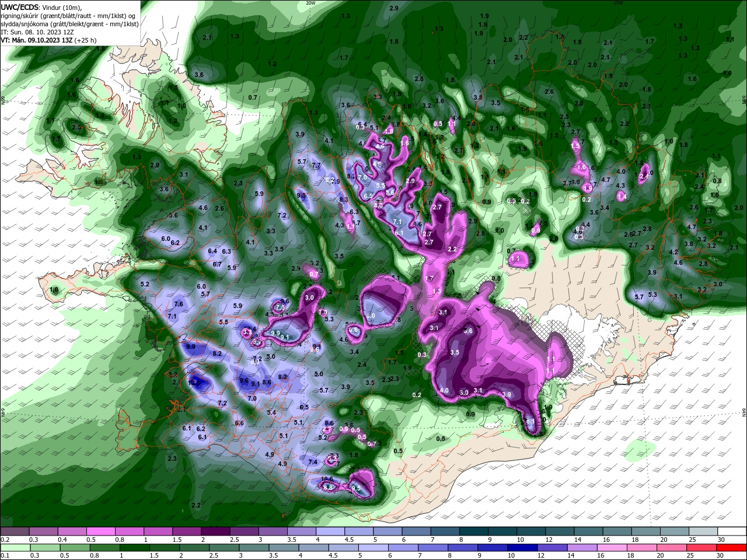Image resolution: width=747 pixels, height=560 pixels.
Task: Click the pale pink swatch at rain value 16
Action: pyautogui.click(x=612, y=548)
